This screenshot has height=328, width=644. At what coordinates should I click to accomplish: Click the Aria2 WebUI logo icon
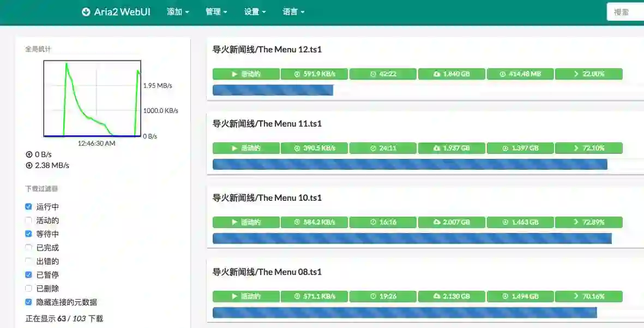click(86, 12)
